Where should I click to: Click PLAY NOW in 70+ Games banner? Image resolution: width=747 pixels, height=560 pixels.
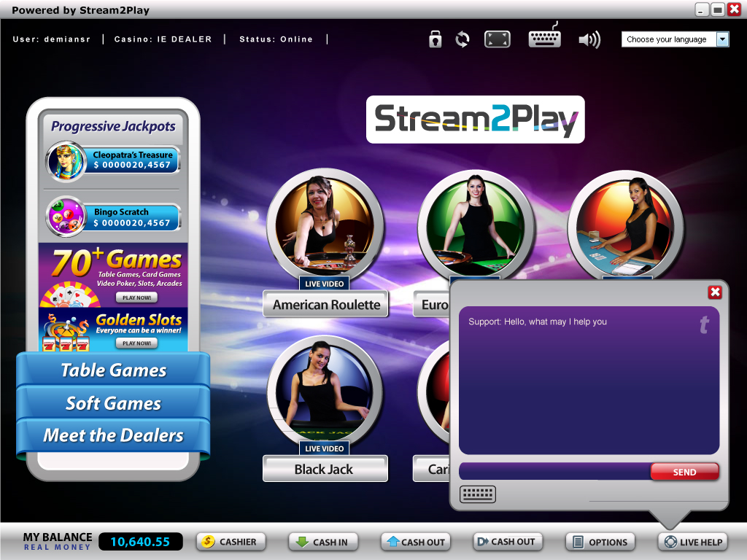coord(136,297)
